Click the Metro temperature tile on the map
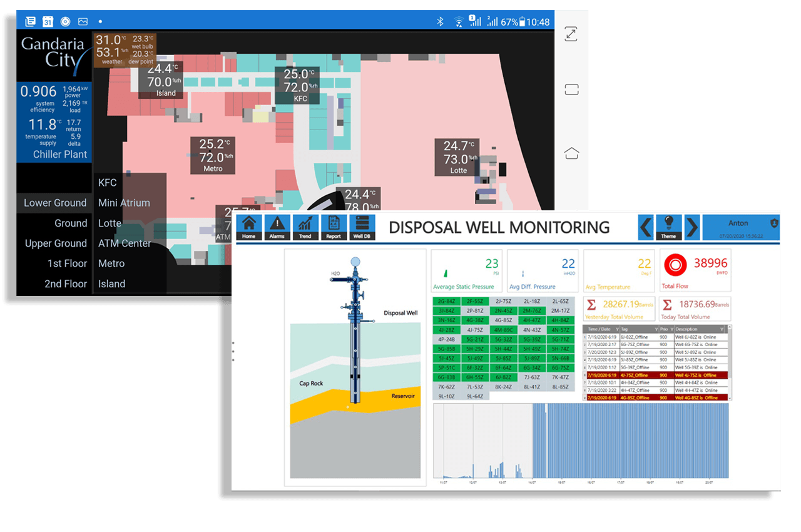This screenshot has width=801, height=532. click(213, 155)
